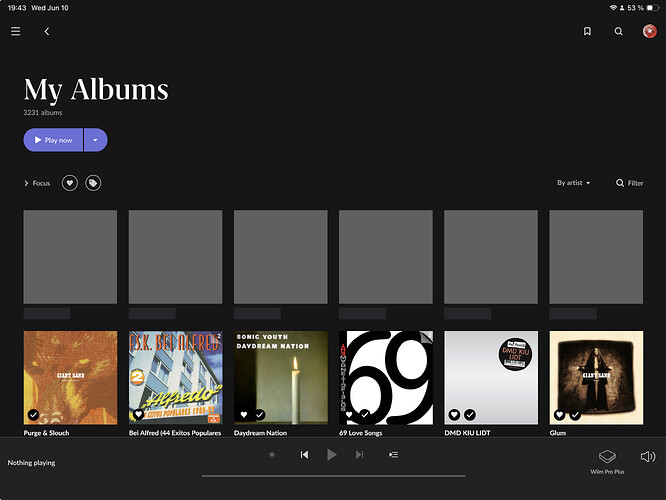Click the Bei Alfred (44 Exitos Populares title
The width and height of the screenshot is (666, 500).
pyautogui.click(x=175, y=432)
